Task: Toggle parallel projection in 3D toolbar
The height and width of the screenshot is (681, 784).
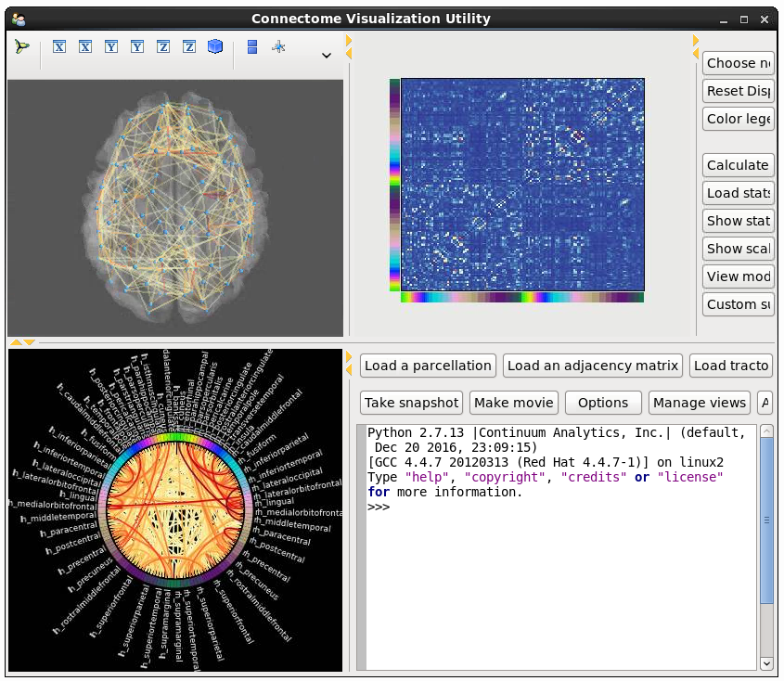Action: pyautogui.click(x=252, y=47)
